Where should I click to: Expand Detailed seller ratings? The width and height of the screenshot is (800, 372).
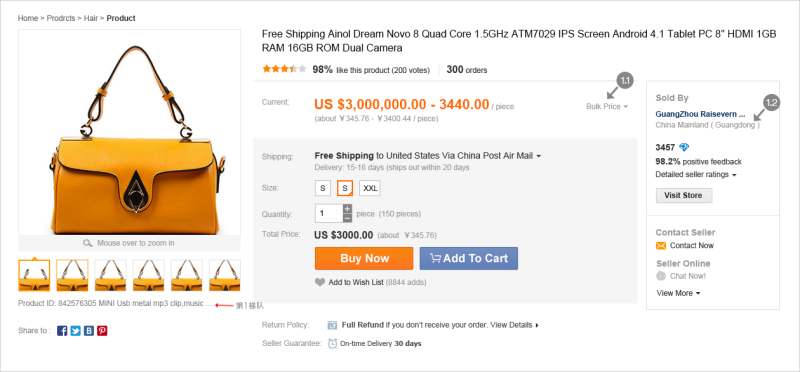(x=696, y=175)
